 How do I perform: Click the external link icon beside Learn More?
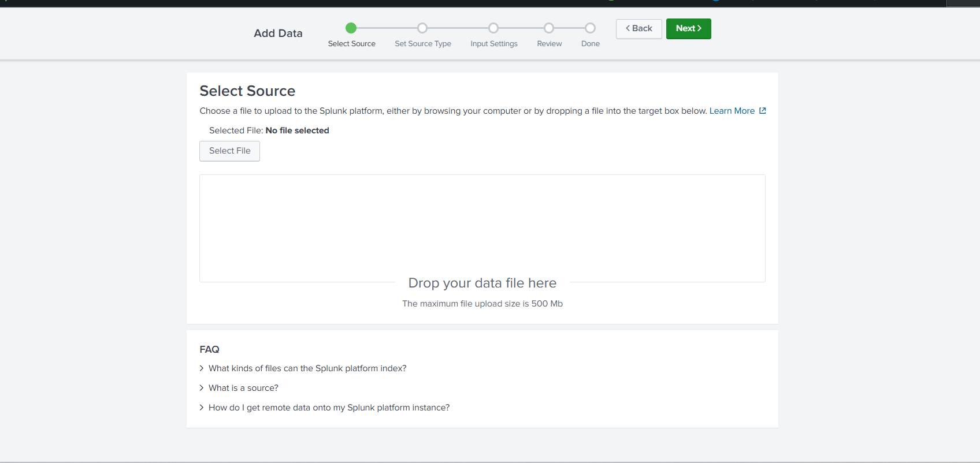point(763,111)
